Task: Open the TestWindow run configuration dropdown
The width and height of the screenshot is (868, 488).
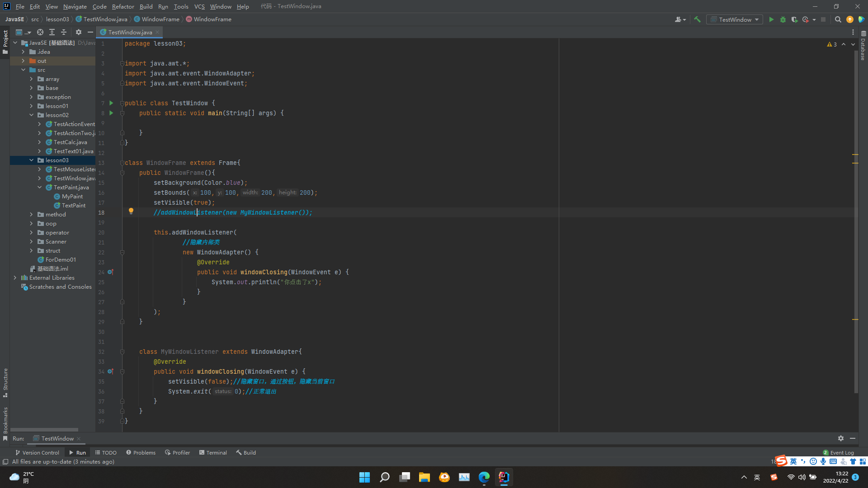Action: coord(735,19)
